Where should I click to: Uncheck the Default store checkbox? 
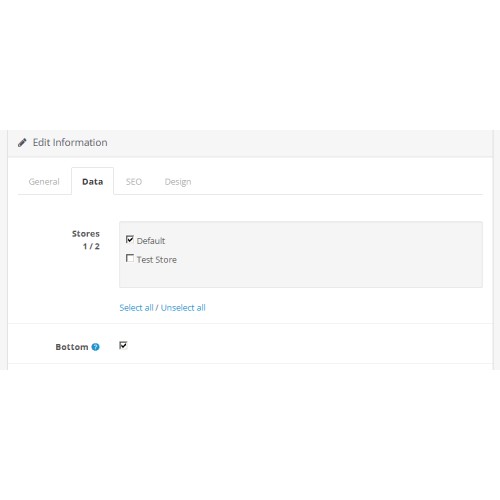pyautogui.click(x=130, y=239)
